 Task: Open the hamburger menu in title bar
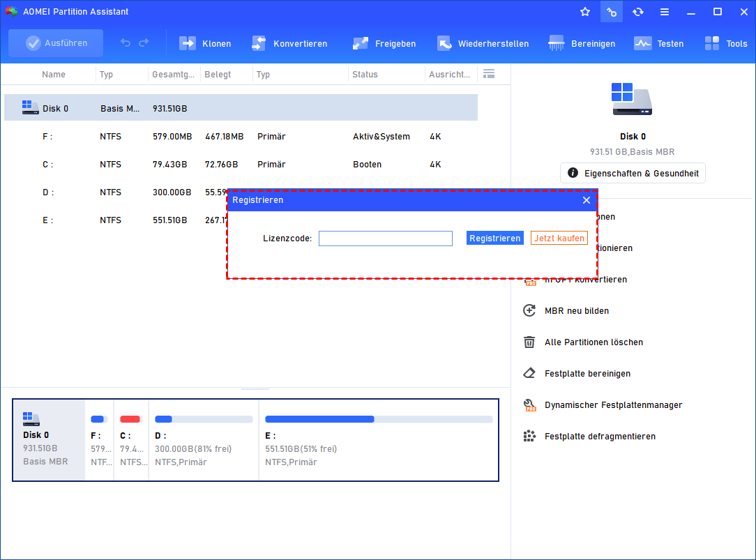click(665, 12)
